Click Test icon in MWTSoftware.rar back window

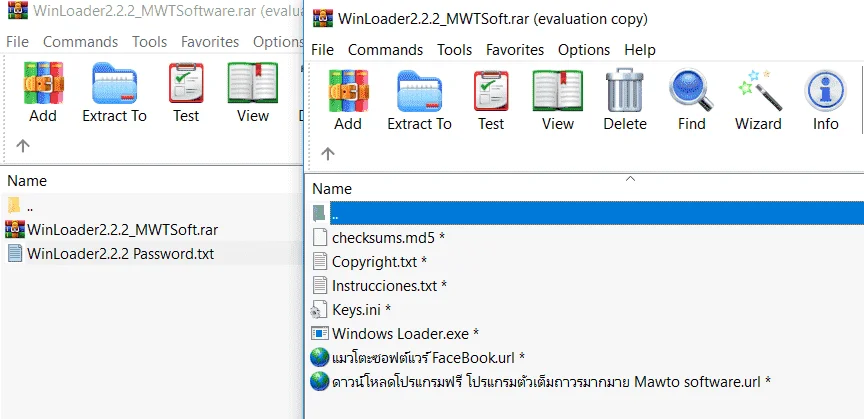click(x=186, y=83)
